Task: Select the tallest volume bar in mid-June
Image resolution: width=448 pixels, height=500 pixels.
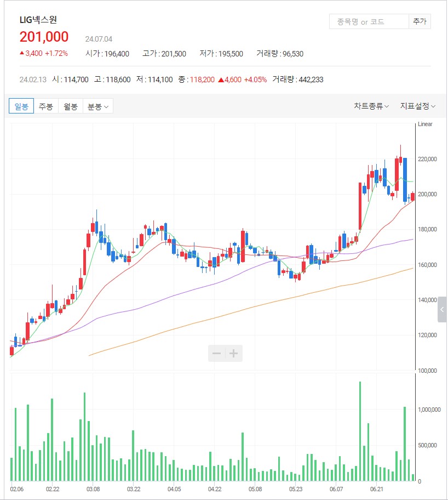Action: click(360, 431)
